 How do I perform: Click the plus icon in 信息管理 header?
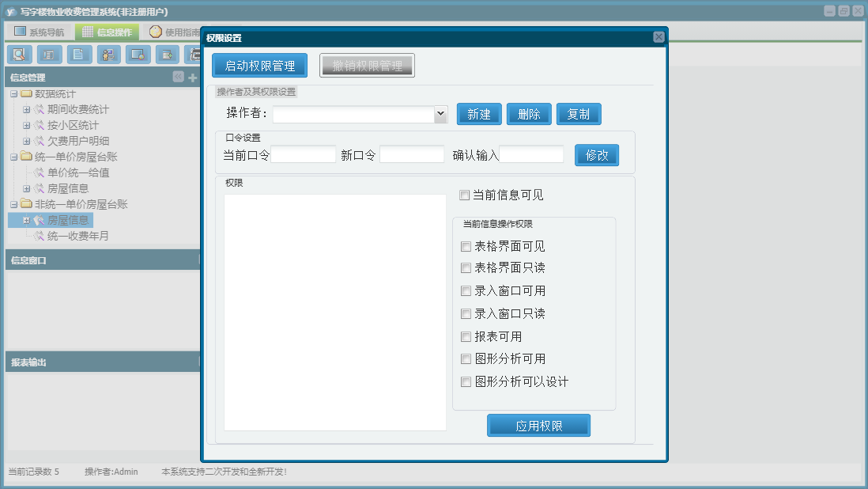click(192, 78)
